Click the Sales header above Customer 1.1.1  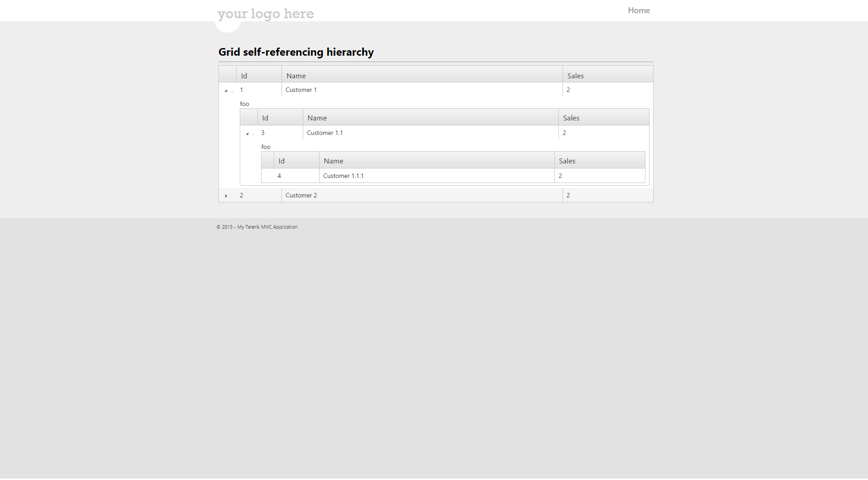point(600,160)
